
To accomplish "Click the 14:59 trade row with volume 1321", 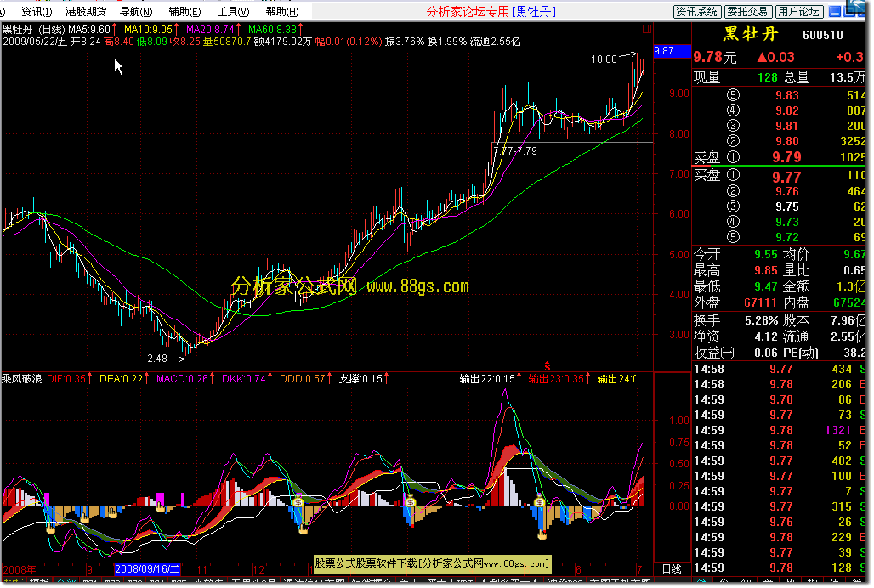I will [x=780, y=431].
